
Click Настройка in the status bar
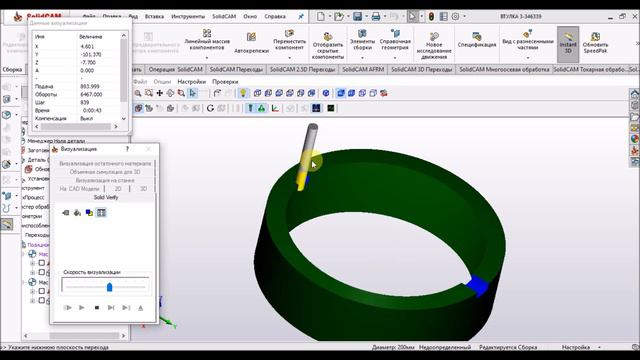(x=576, y=347)
